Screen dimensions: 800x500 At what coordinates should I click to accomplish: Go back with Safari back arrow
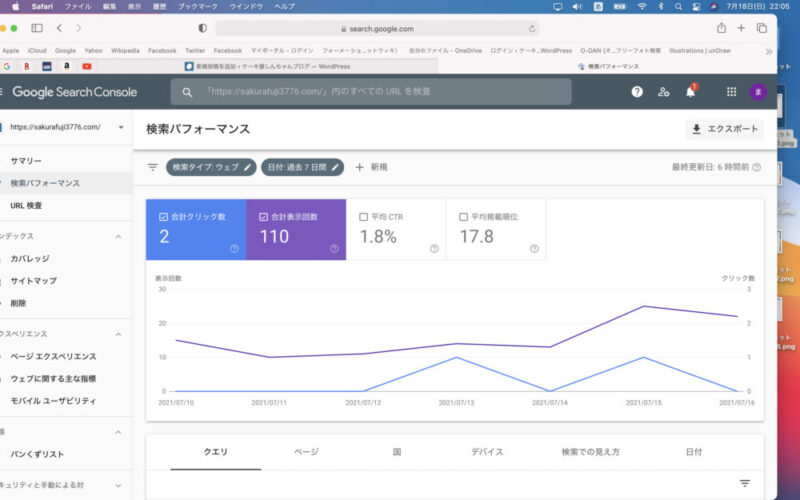[x=59, y=29]
